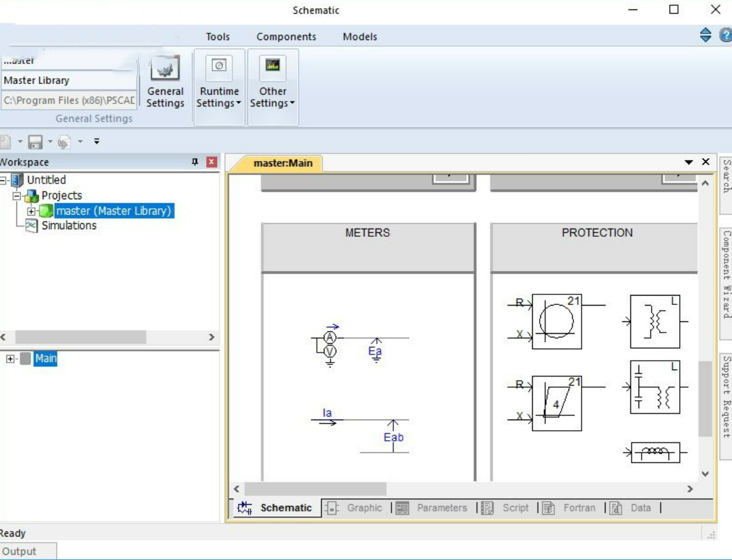
Task: Switch to the Script view tab
Action: (x=506, y=508)
